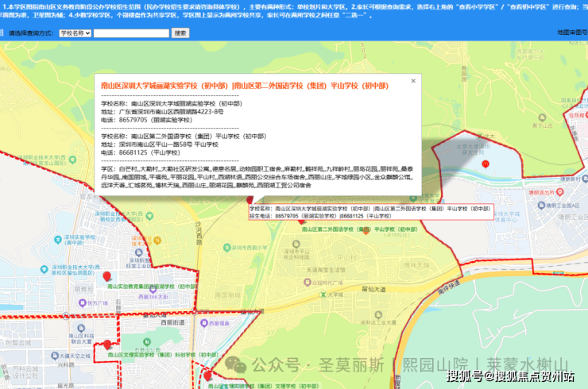Click the orange 深圳职业技术大学 POI icon
This screenshot has height=389, width=588.
(x=157, y=241)
